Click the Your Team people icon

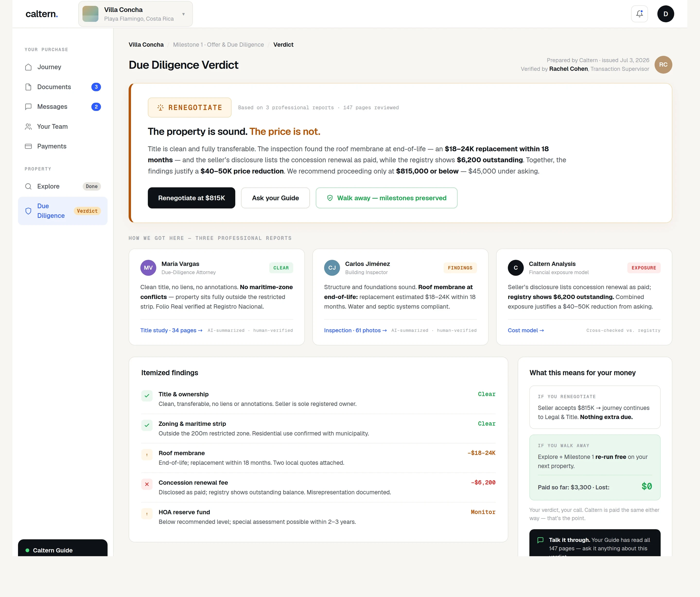(x=28, y=126)
